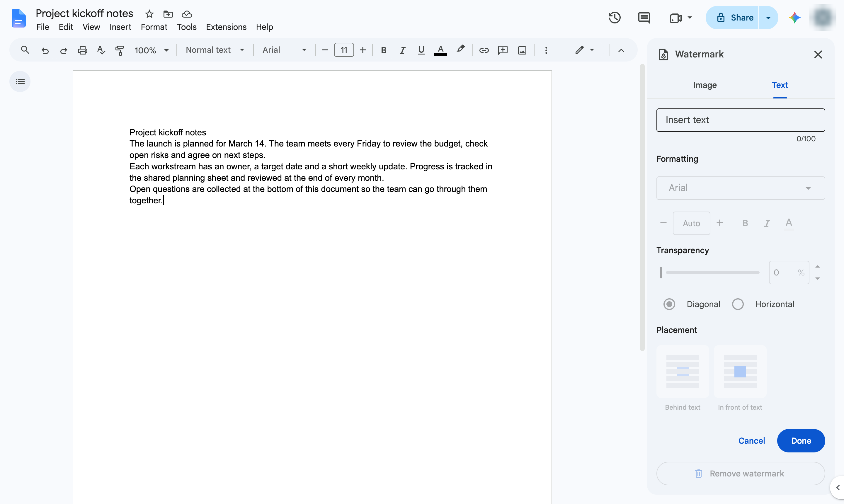Click the transparency slider
Image resolution: width=844 pixels, height=504 pixels.
(x=710, y=273)
